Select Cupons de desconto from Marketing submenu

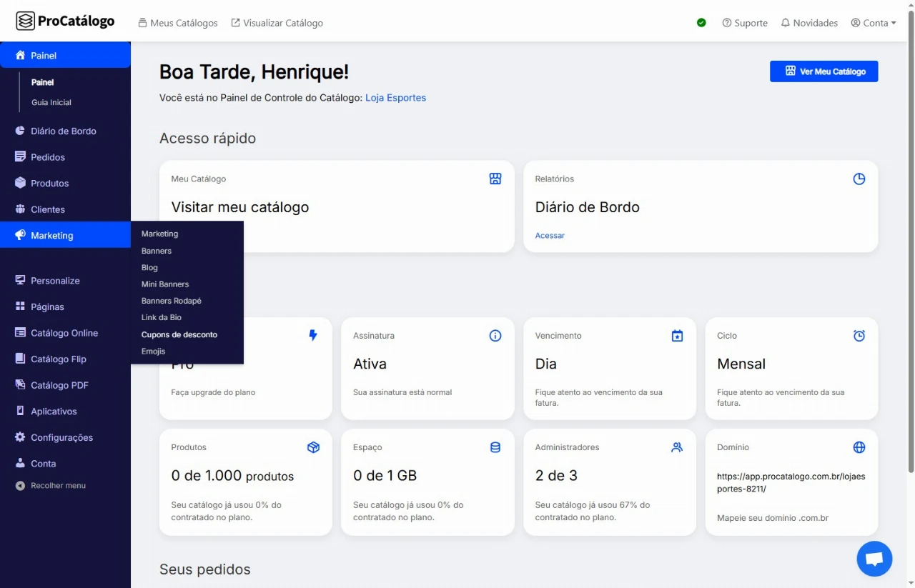179,334
